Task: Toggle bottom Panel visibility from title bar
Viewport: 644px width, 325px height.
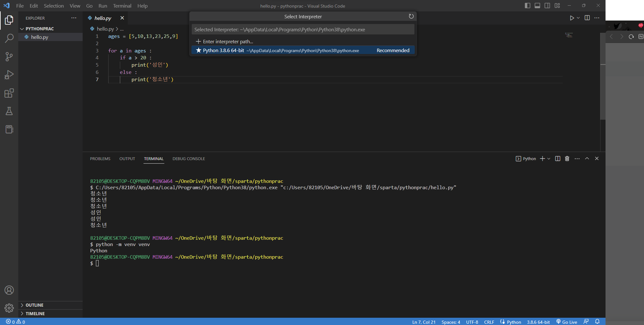Action: point(537,6)
